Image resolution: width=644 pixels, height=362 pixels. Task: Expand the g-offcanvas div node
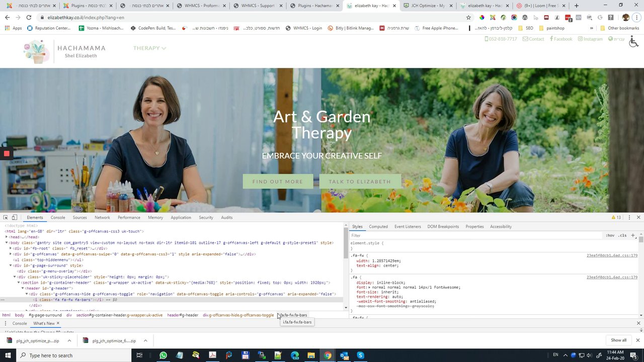[11, 254]
